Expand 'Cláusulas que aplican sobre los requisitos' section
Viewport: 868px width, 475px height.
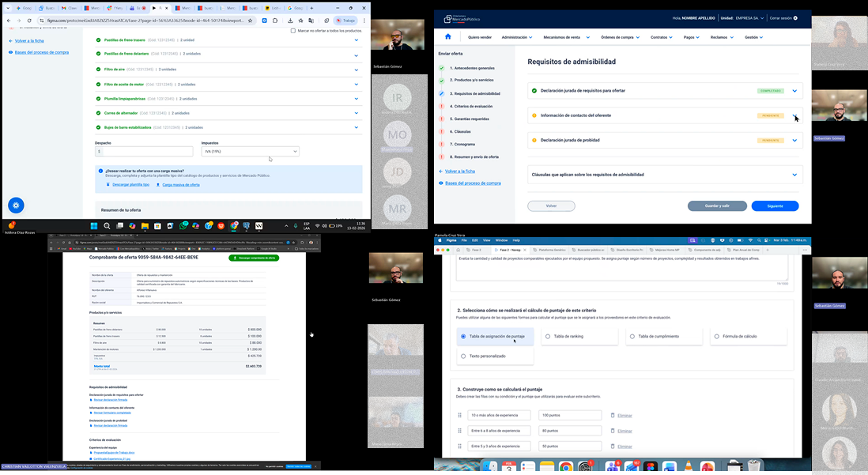point(794,175)
